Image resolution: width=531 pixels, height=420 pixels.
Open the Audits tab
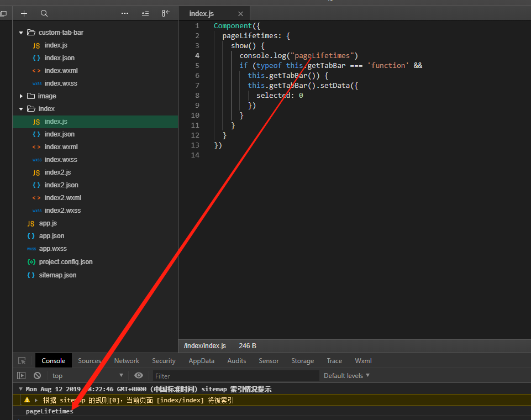tap(236, 361)
